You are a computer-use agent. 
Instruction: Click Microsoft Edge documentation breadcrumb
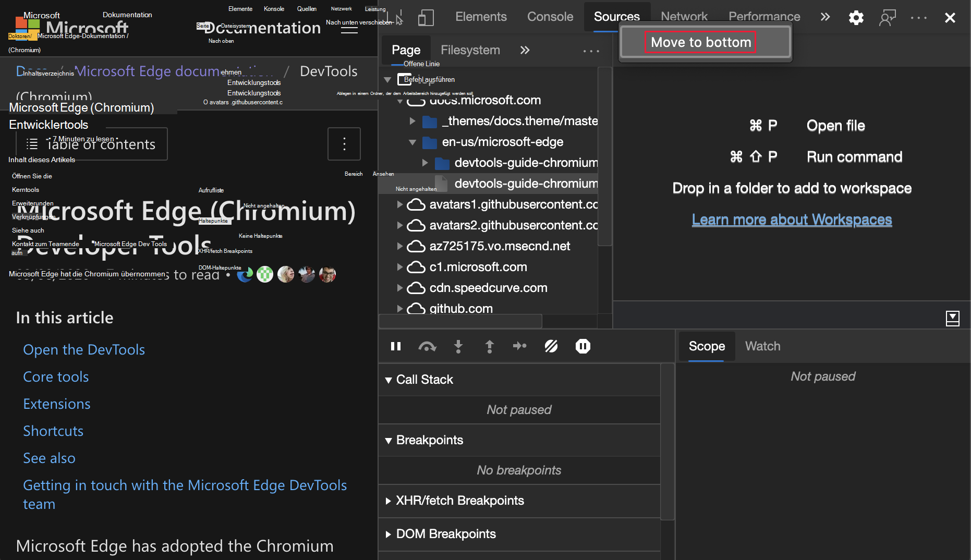tap(174, 71)
